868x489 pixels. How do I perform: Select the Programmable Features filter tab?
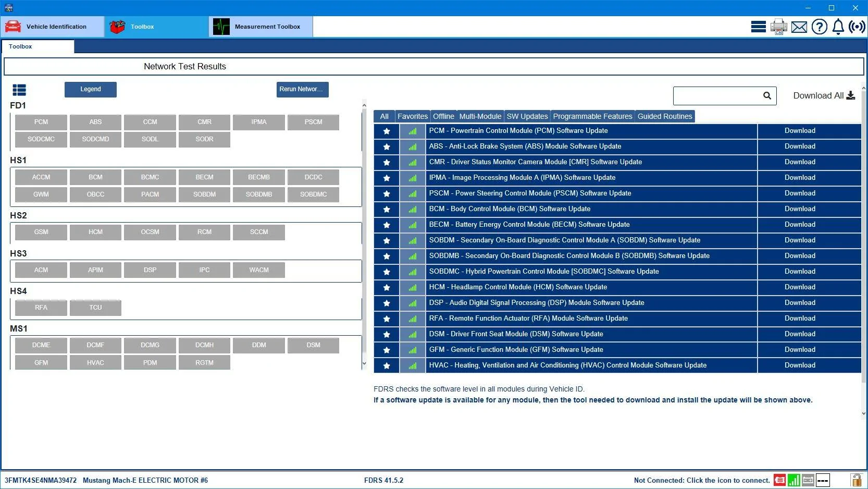point(592,116)
